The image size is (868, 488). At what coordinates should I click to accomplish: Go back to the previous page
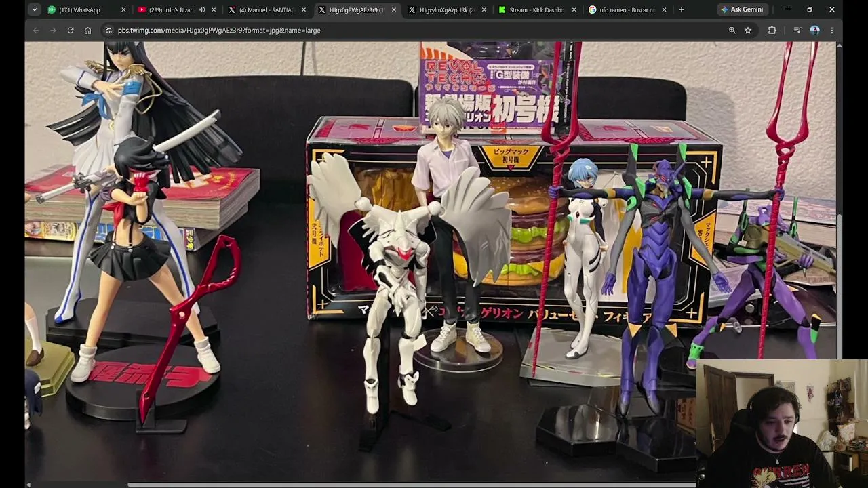[x=36, y=30]
